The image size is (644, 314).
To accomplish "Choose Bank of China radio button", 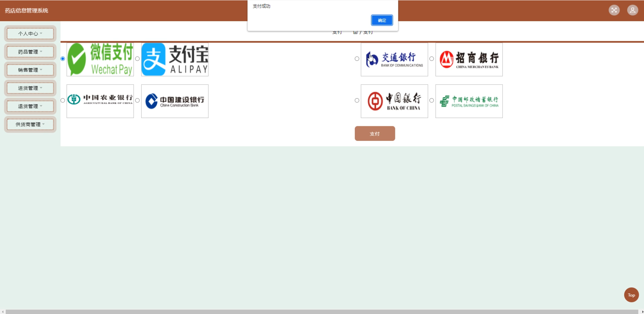I will point(357,101).
